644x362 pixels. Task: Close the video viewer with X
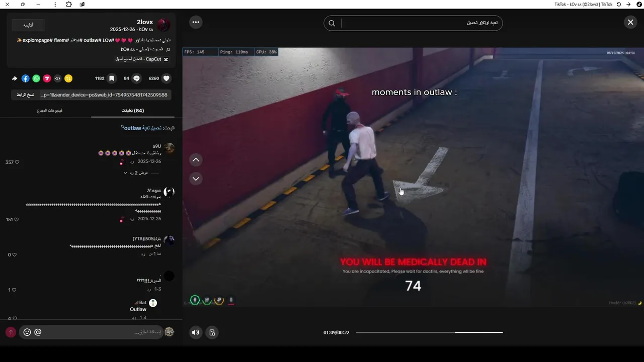630,22
